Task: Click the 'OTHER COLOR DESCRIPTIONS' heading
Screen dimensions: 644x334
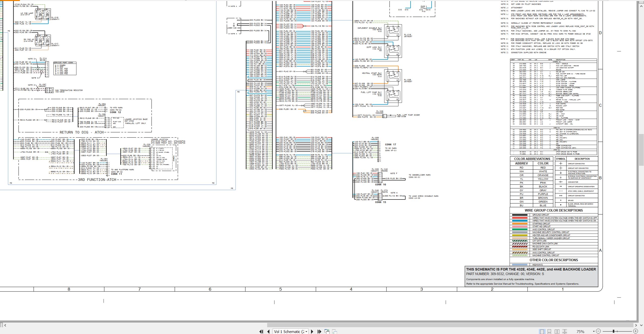Action: click(x=554, y=260)
